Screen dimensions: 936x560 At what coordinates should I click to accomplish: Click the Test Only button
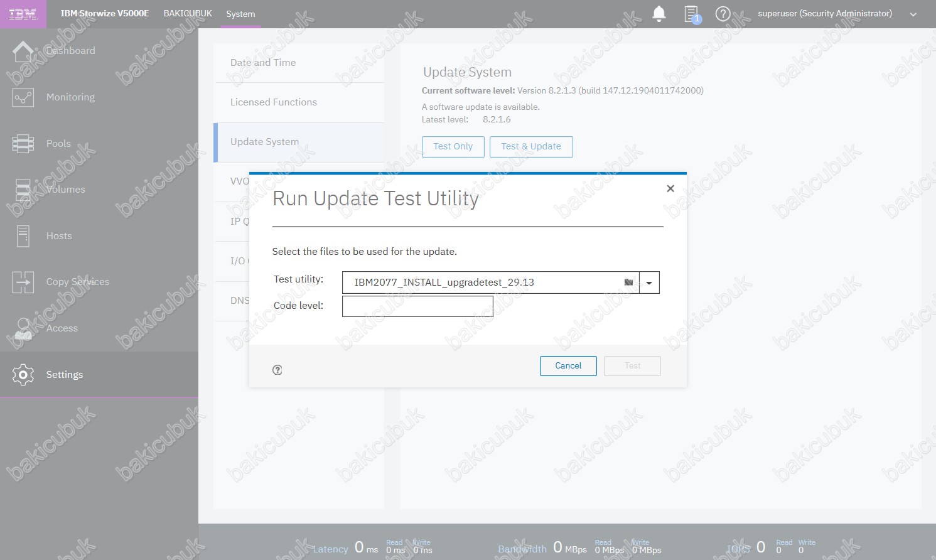click(453, 146)
